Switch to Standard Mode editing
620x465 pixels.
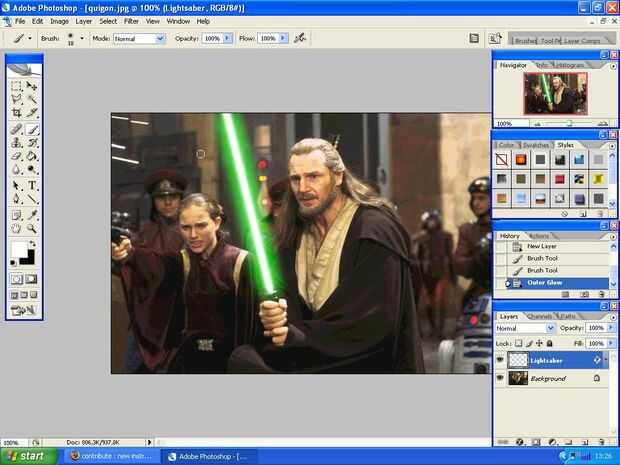(16, 279)
